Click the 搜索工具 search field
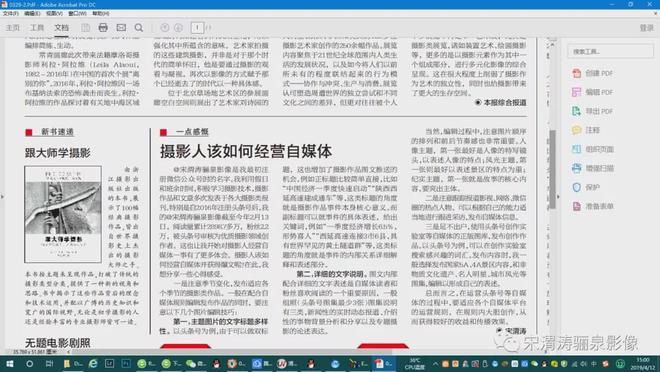The width and height of the screenshot is (660, 372). point(610,51)
